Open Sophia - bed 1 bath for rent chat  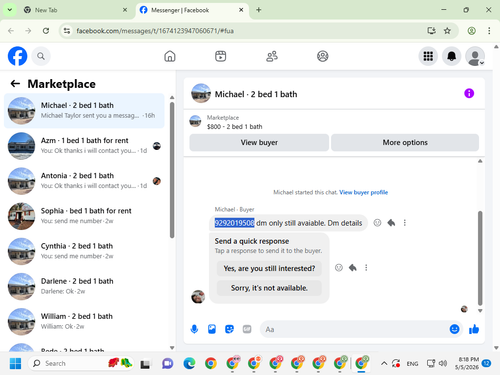point(84,216)
